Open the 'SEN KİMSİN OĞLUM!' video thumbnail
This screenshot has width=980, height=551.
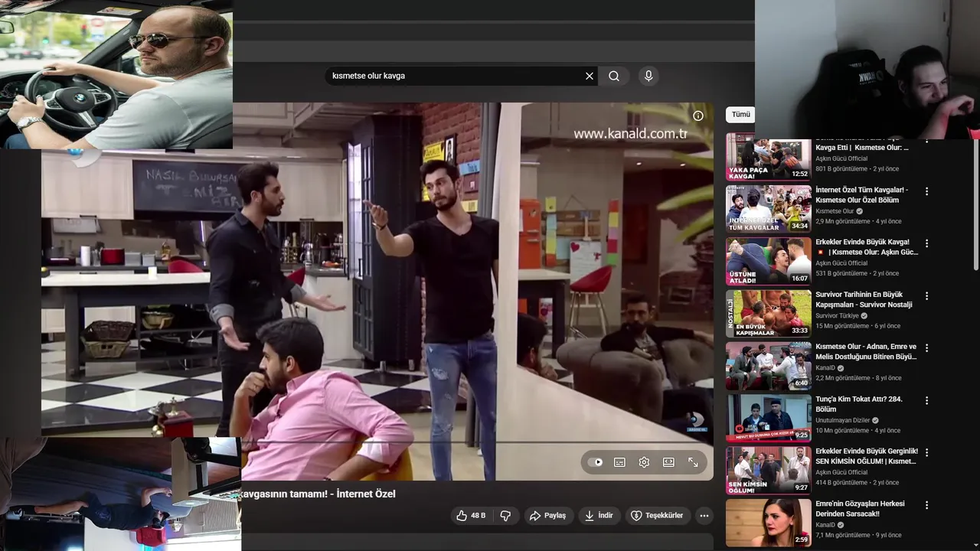click(x=769, y=471)
